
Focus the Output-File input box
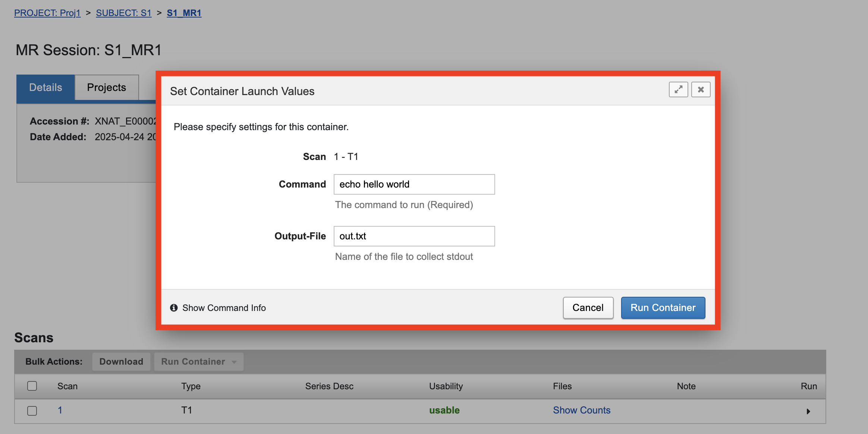414,236
